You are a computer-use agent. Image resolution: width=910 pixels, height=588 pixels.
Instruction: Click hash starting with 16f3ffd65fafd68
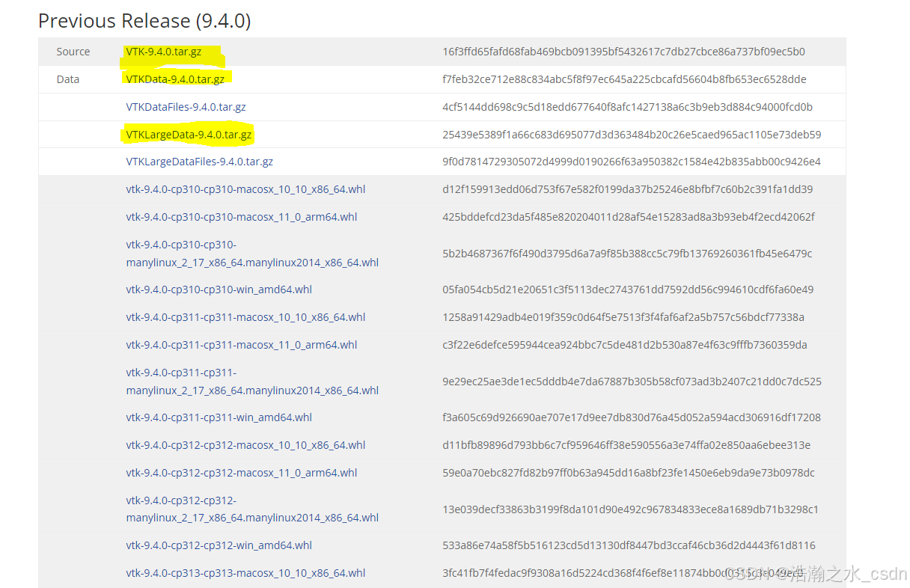[x=623, y=52]
